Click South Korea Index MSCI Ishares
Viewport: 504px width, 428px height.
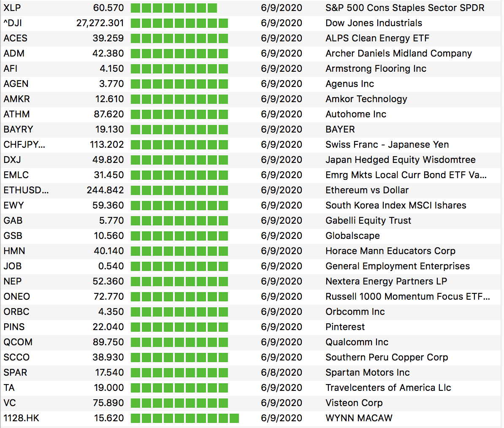396,205
